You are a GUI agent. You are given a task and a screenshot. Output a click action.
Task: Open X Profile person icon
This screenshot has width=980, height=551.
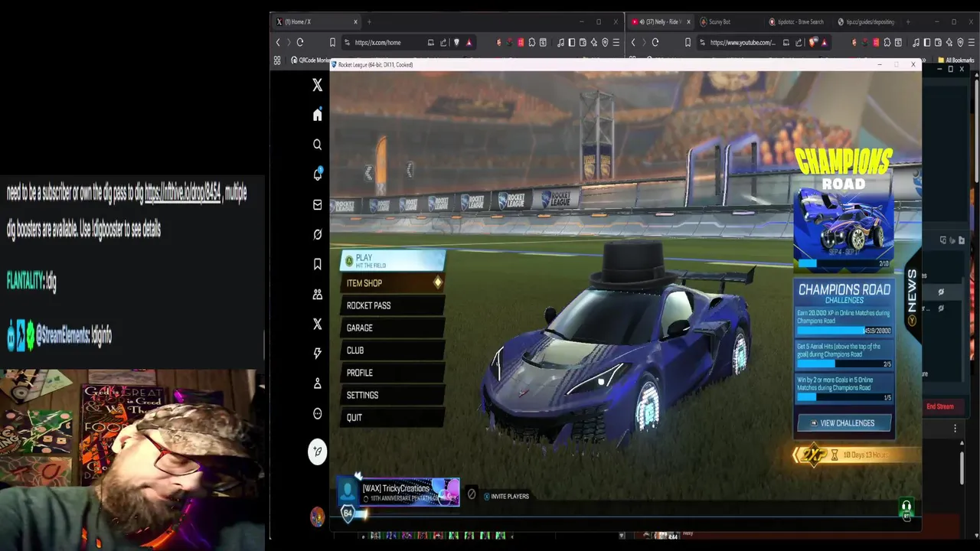[x=318, y=383]
